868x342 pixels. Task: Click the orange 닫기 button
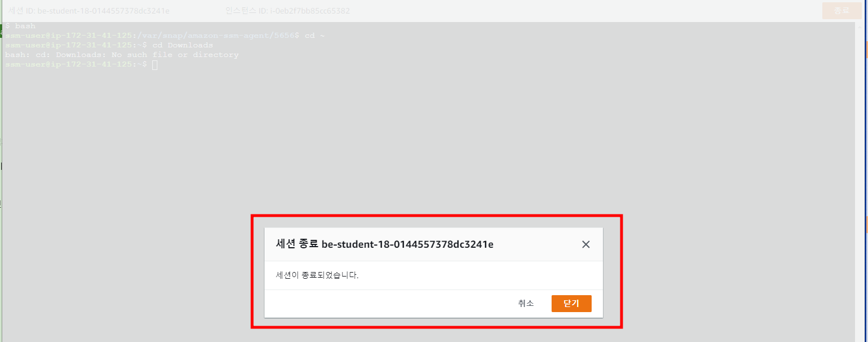571,304
